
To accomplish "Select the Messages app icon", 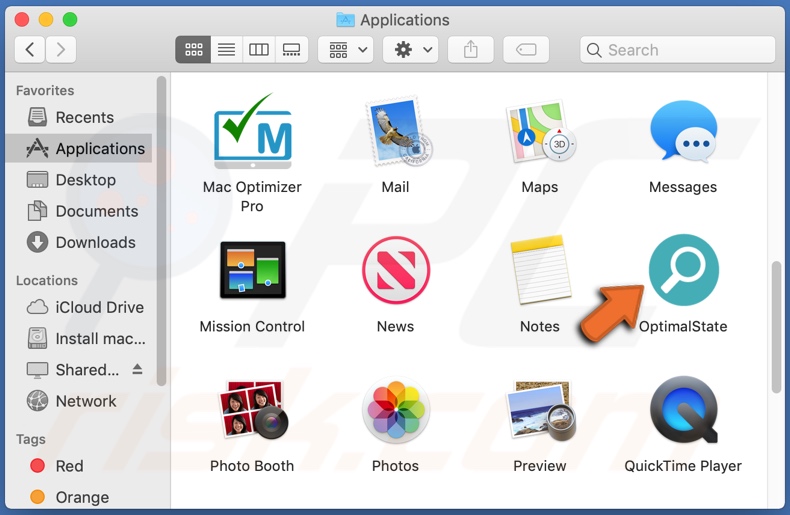I will point(684,131).
